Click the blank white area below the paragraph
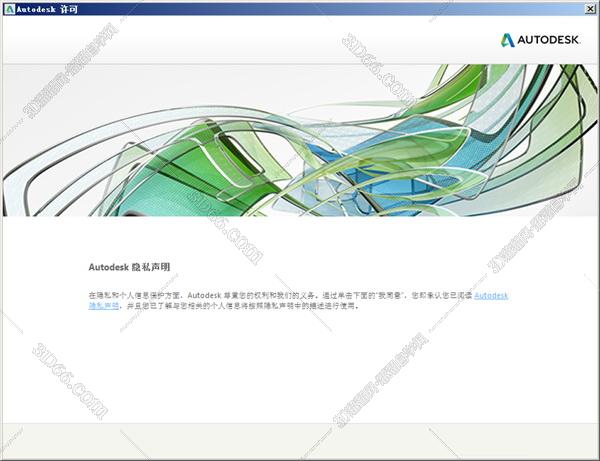 click(x=300, y=370)
